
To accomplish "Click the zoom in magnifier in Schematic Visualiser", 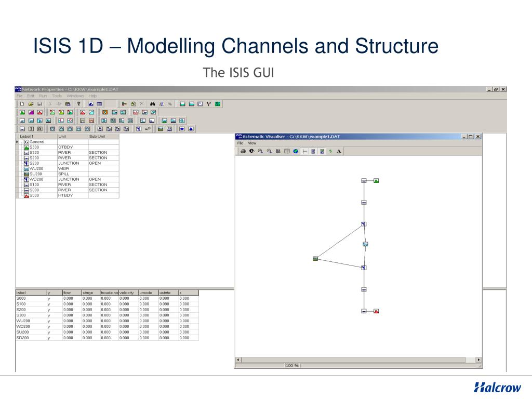I will point(260,151).
